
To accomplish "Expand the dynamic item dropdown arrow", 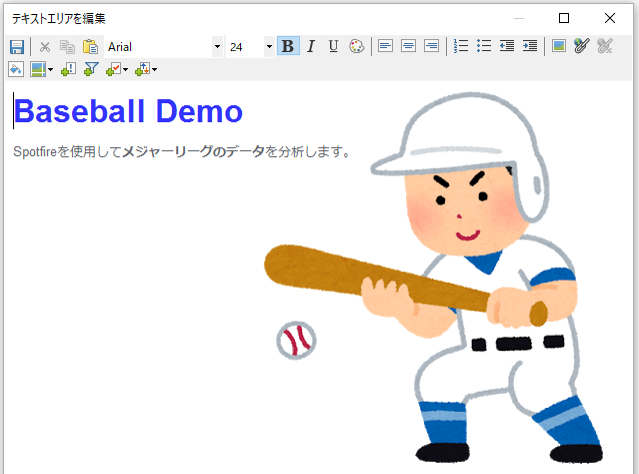I will (154, 70).
